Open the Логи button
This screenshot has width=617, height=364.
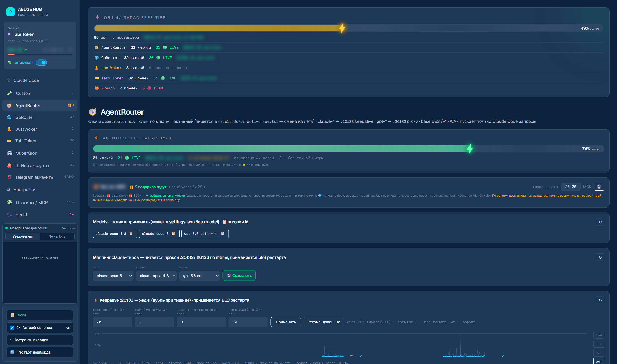pos(40,315)
